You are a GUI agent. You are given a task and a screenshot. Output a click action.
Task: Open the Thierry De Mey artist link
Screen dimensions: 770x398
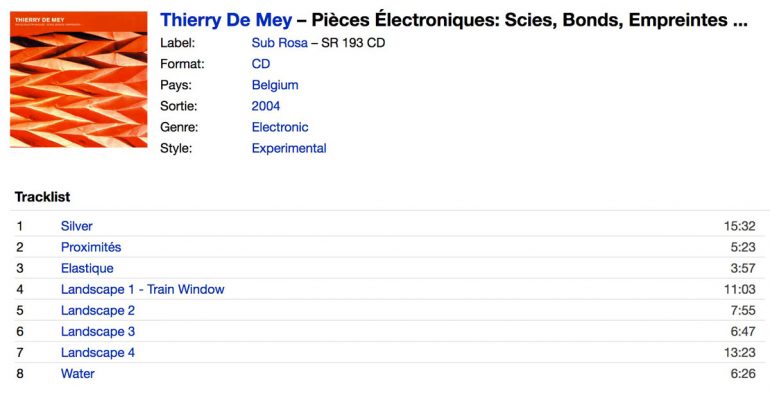tap(226, 20)
